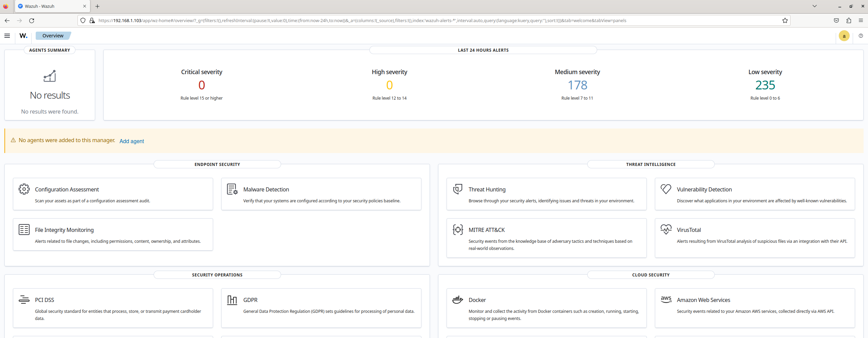The image size is (868, 338).
Task: Open the user avatar menu
Action: 844,36
